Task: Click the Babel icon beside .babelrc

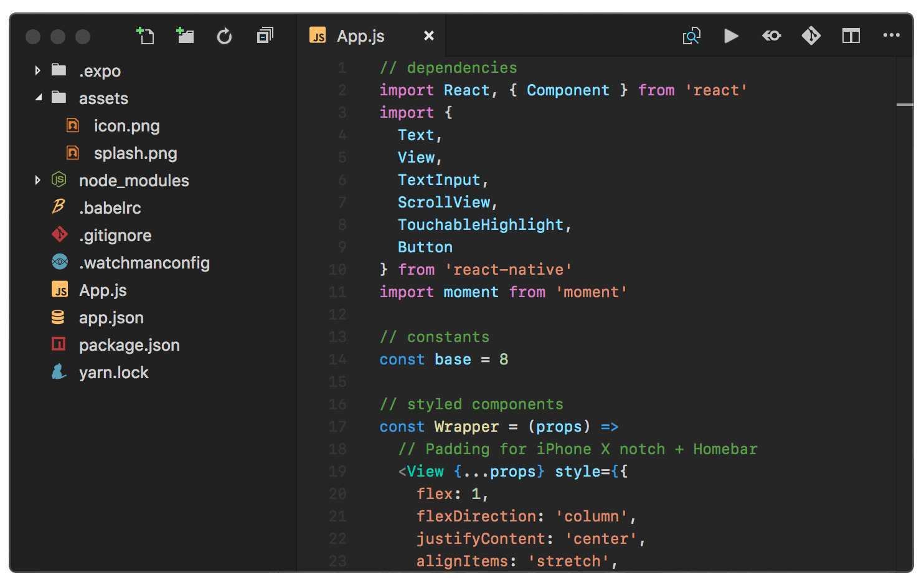Action: [59, 207]
